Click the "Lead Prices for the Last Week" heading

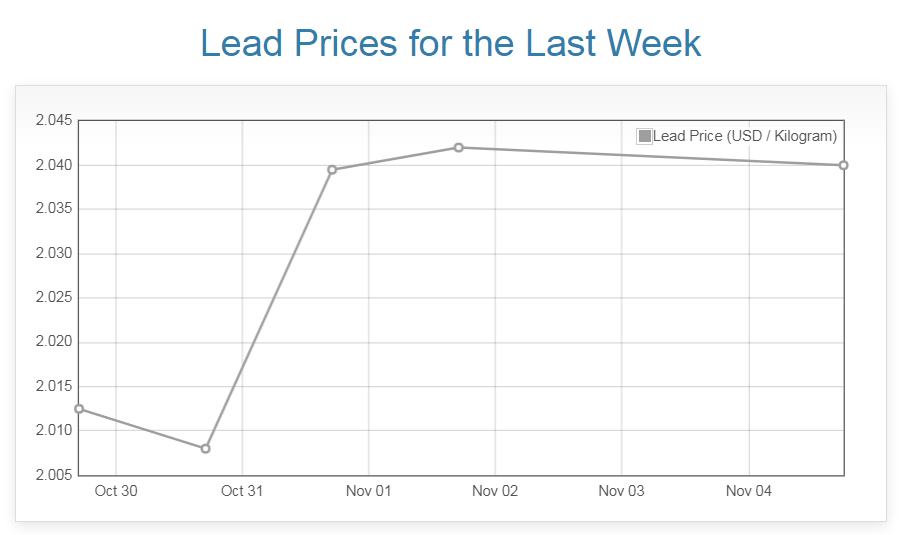pos(450,43)
